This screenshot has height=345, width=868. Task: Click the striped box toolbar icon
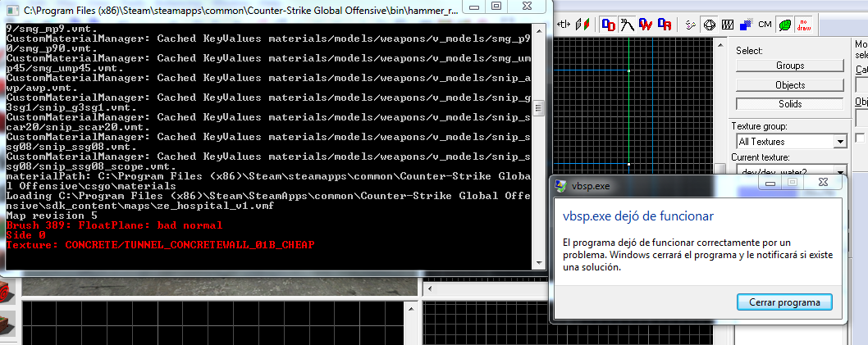click(728, 25)
